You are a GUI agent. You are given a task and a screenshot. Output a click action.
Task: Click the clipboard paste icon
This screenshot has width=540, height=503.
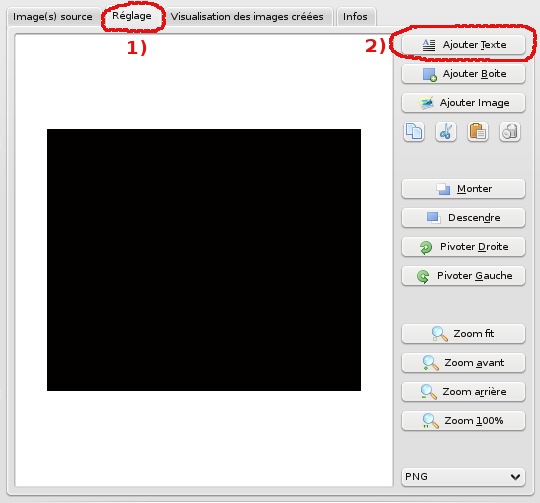[477, 132]
